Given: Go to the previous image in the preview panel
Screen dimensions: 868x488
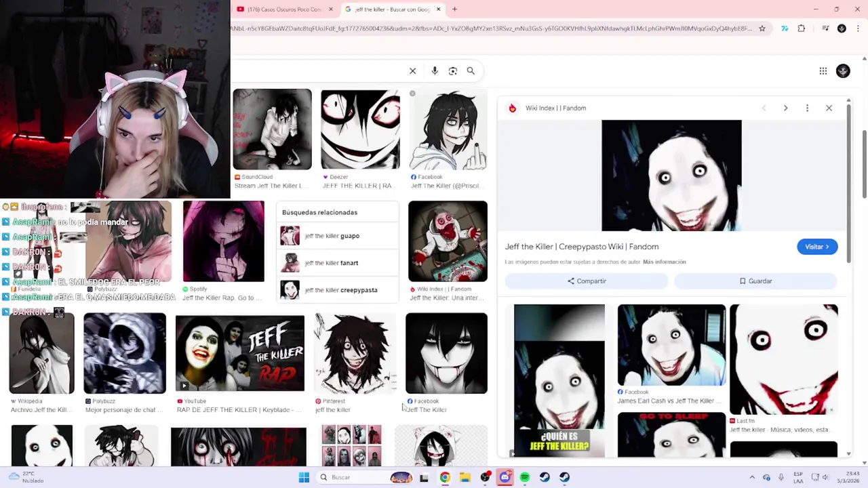Looking at the screenshot, I should point(764,108).
